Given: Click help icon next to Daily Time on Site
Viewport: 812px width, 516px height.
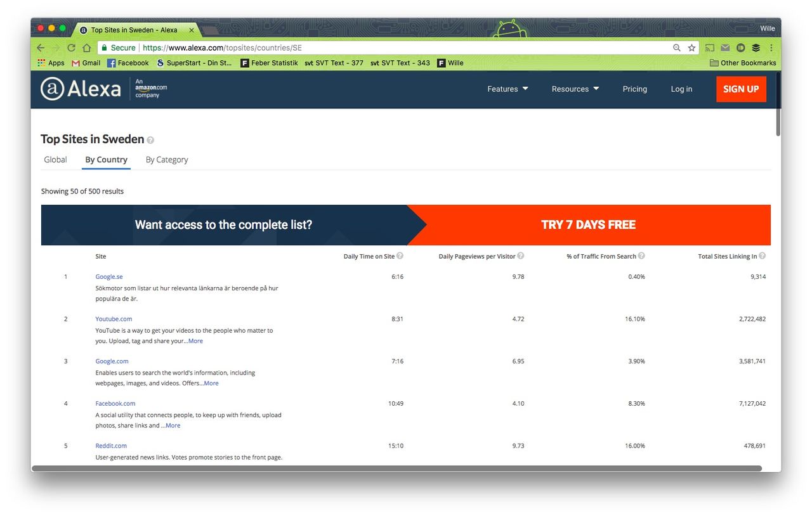Looking at the screenshot, I should 400,256.
